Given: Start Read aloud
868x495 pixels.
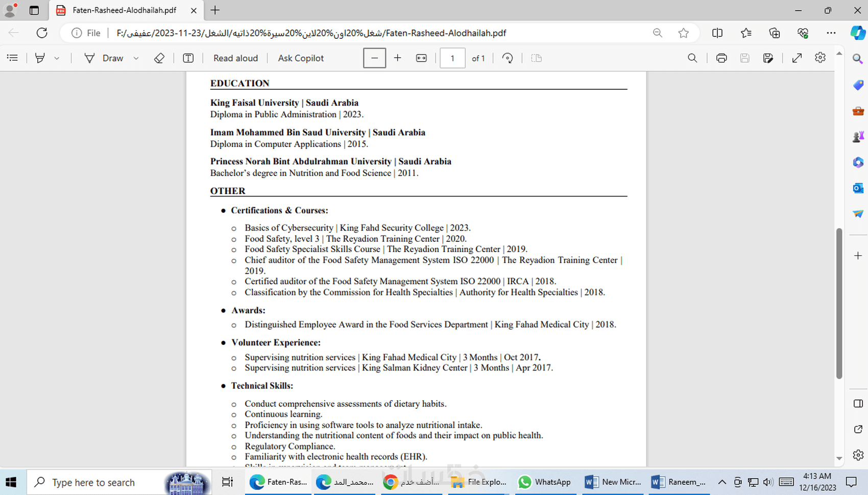Looking at the screenshot, I should click(x=235, y=58).
